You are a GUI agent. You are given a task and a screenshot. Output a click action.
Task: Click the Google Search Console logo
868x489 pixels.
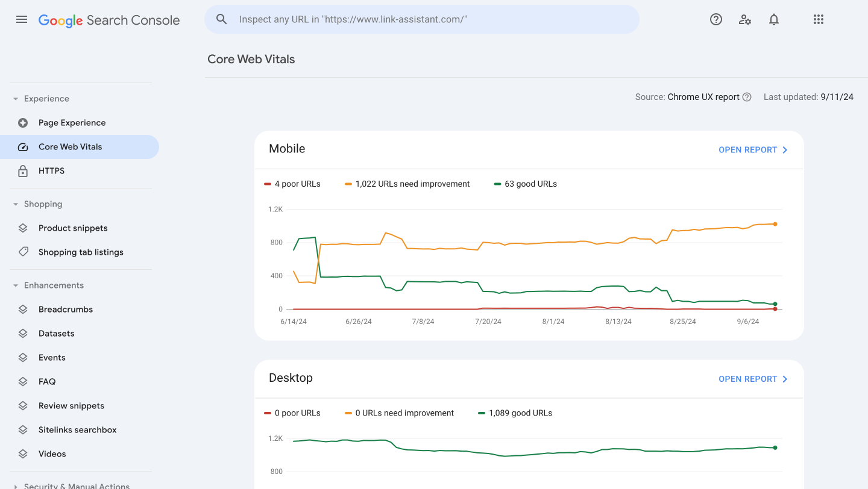point(109,20)
